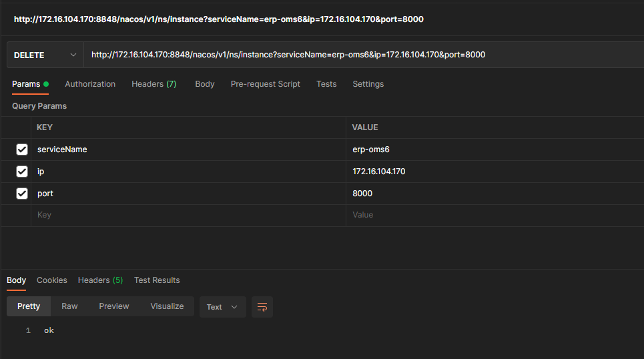Open the Text format dropdown
The image size is (644, 359).
223,307
